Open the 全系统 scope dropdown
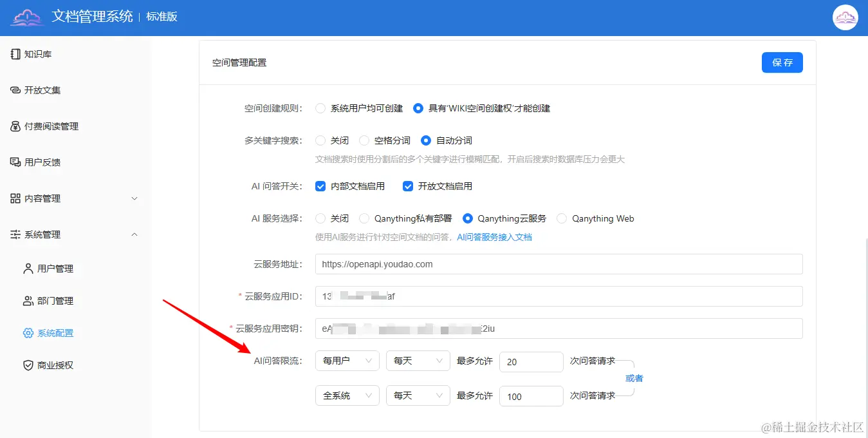The width and height of the screenshot is (868, 438). point(347,395)
